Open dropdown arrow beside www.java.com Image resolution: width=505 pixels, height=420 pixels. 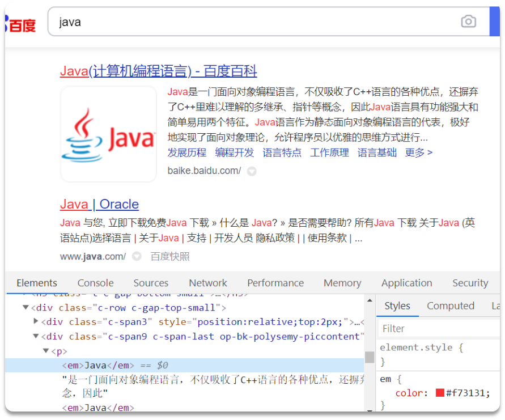137,256
